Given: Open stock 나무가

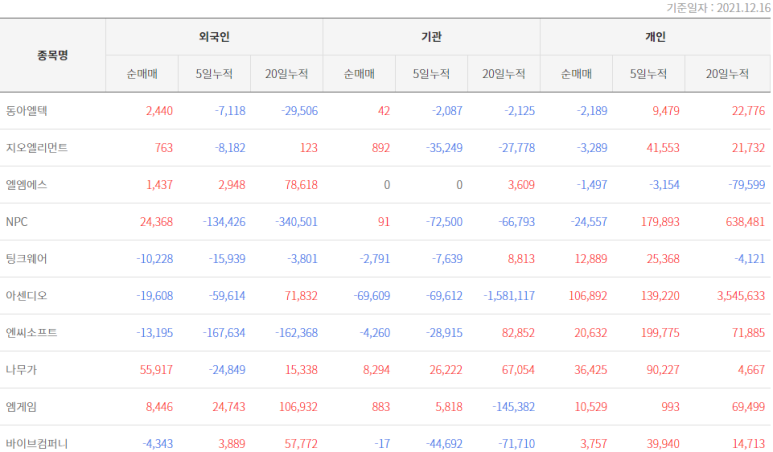Looking at the screenshot, I should [21, 370].
